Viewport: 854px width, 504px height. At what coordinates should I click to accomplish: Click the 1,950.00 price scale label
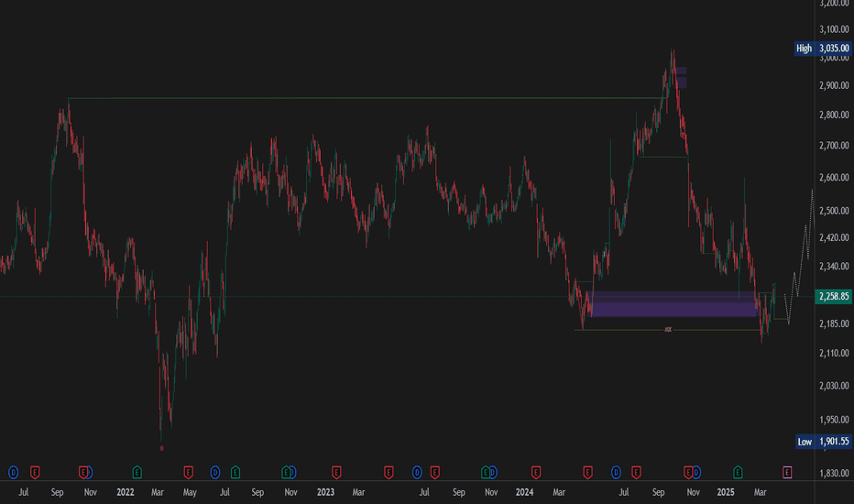(834, 420)
